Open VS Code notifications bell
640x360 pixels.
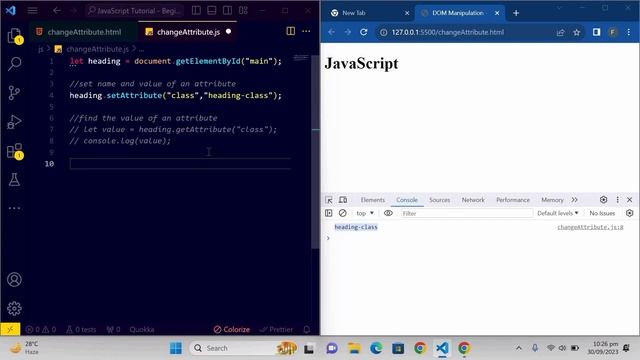(307, 329)
